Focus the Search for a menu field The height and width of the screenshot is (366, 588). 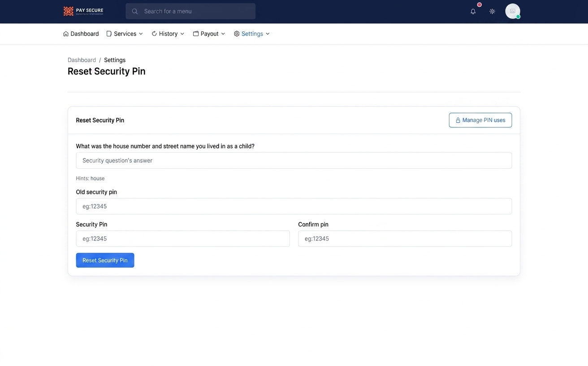click(190, 11)
